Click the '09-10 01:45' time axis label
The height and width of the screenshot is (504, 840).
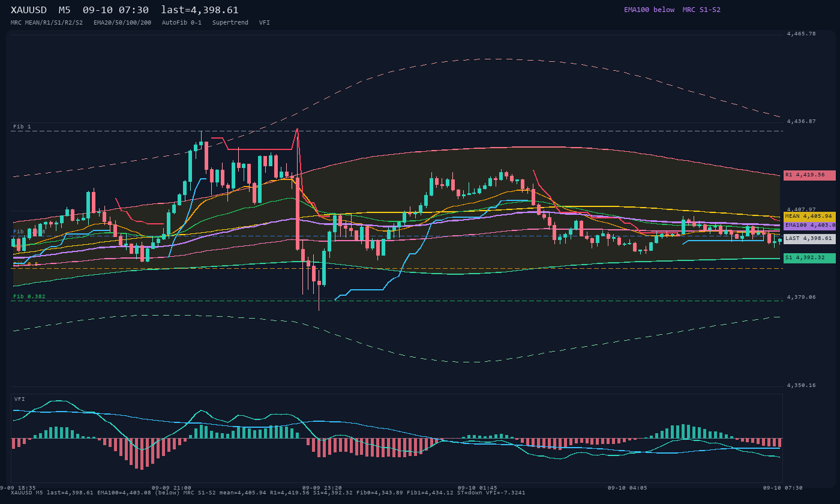click(477, 488)
